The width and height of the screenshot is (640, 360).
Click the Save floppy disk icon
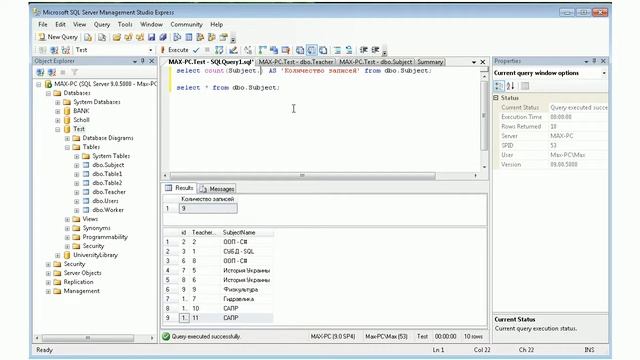tap(151, 38)
